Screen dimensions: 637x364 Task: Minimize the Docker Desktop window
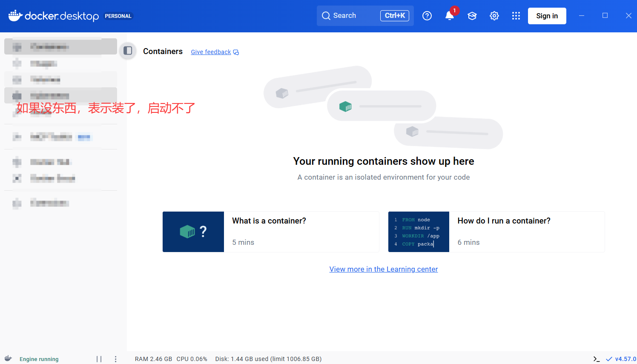(582, 16)
